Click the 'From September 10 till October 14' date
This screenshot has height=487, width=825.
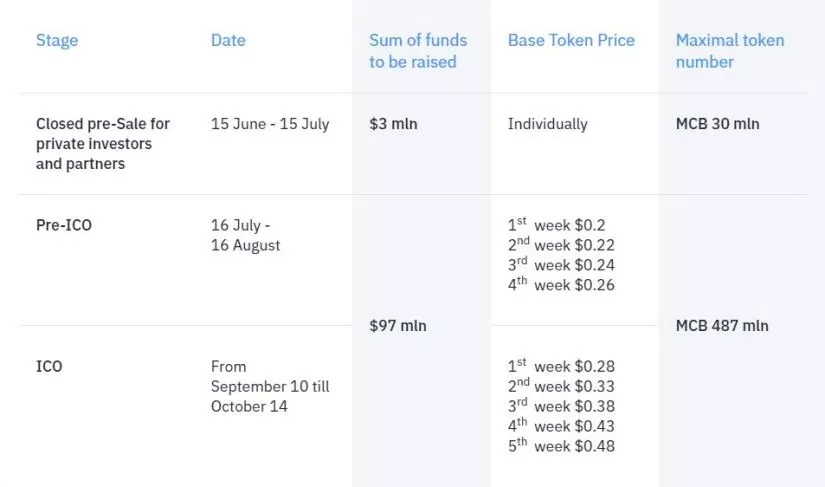point(270,386)
